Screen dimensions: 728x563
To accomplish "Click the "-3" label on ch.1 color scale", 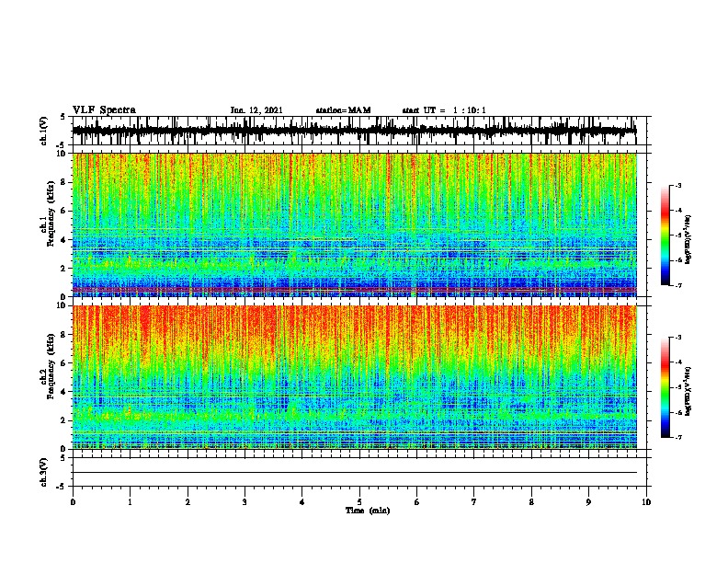I will 678,186.
